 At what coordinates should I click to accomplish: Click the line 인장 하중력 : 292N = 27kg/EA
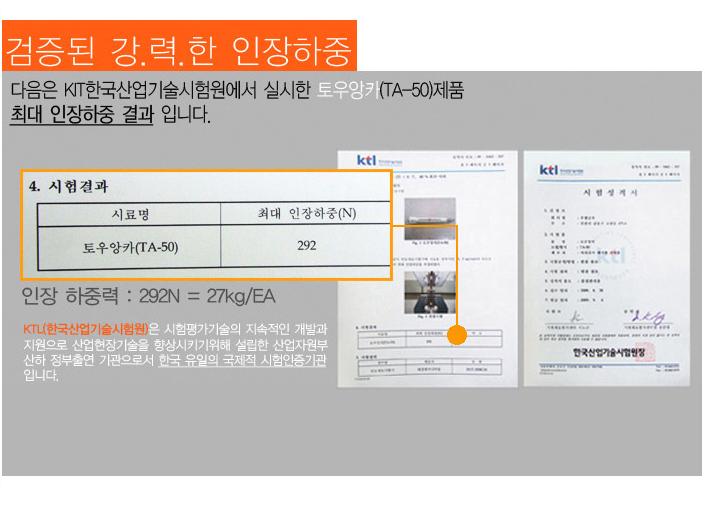(148, 296)
